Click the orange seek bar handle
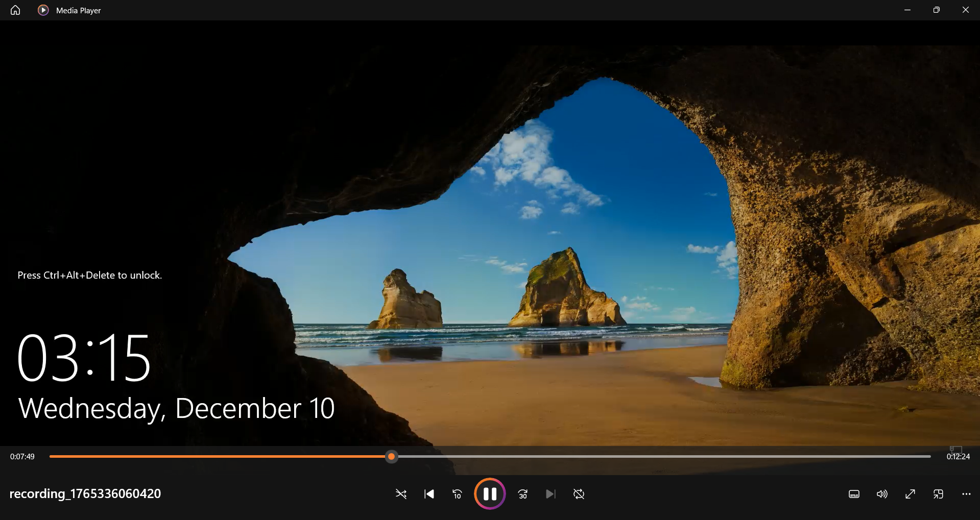The image size is (980, 520). pyautogui.click(x=391, y=457)
